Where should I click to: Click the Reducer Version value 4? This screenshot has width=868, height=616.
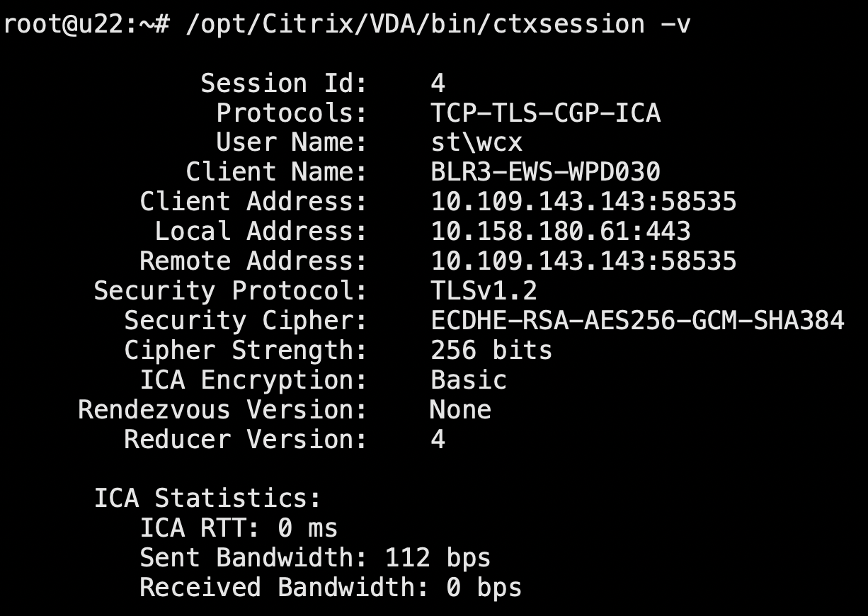[x=438, y=440]
